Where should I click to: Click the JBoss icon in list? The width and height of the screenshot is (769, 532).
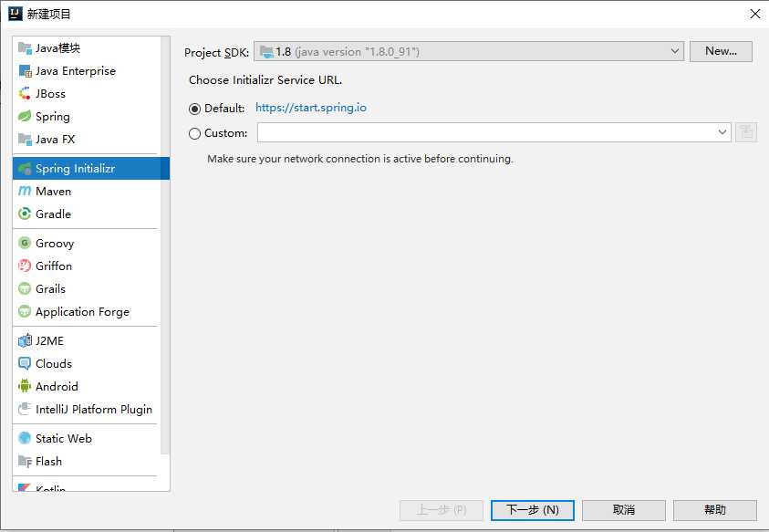pos(25,93)
